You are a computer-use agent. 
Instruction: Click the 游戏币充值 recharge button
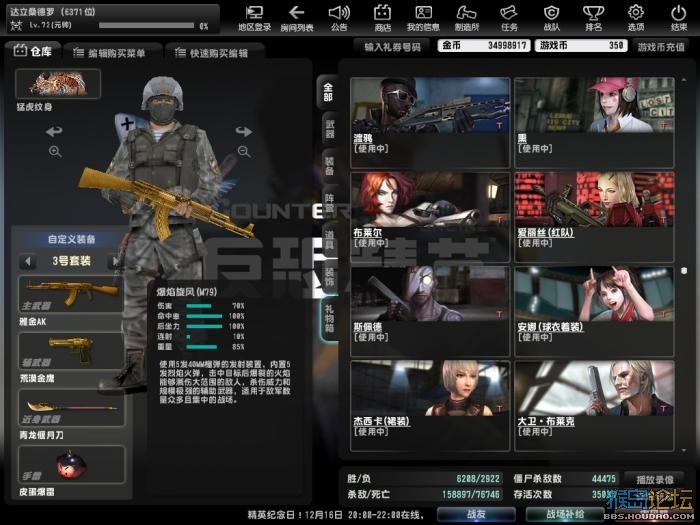(661, 47)
